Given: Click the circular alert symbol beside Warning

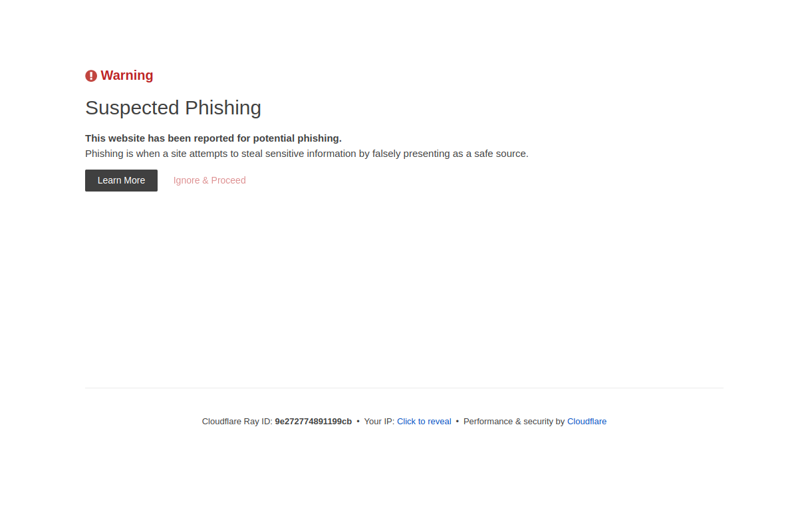Looking at the screenshot, I should pyautogui.click(x=90, y=75).
